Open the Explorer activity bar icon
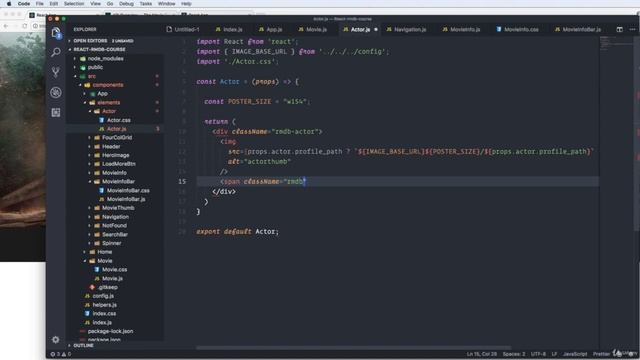 pyautogui.click(x=56, y=32)
